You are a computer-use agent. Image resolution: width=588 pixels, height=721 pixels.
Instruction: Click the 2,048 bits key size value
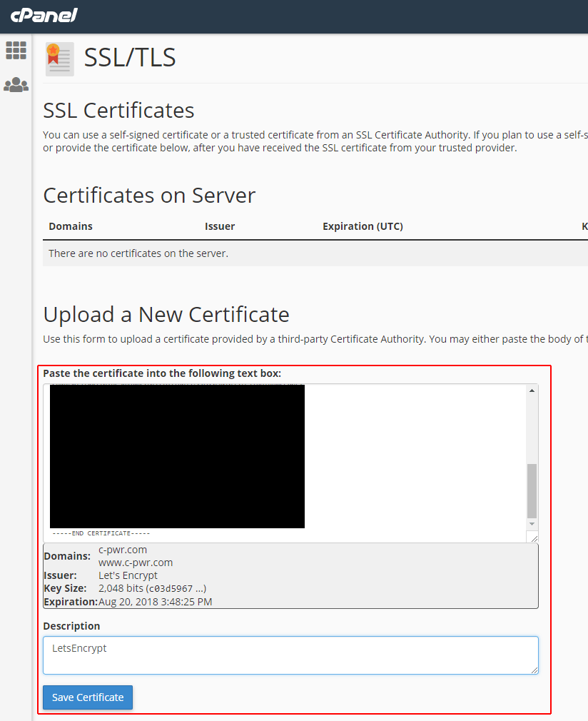tap(152, 588)
